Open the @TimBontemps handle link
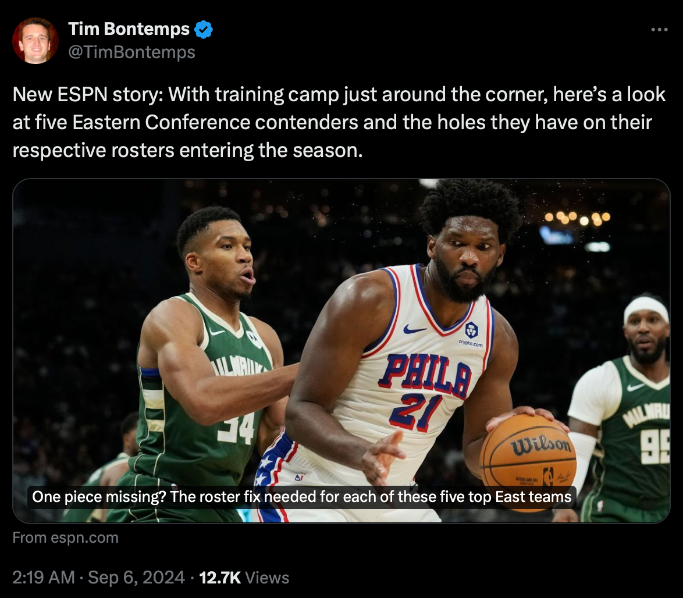Screen dimensions: 683x598 coord(131,52)
